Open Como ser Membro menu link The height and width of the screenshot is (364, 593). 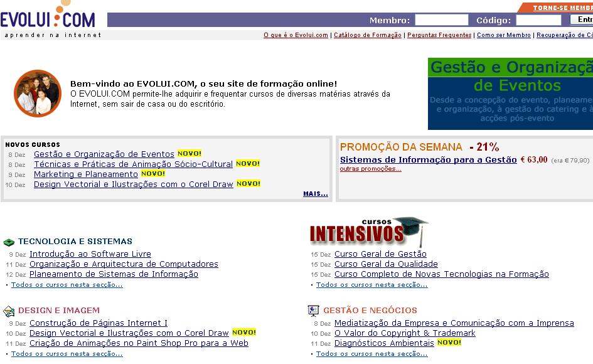pos(504,35)
